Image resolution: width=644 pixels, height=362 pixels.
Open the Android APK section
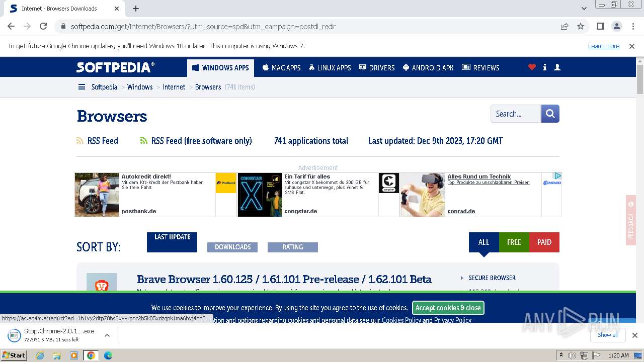coord(428,67)
